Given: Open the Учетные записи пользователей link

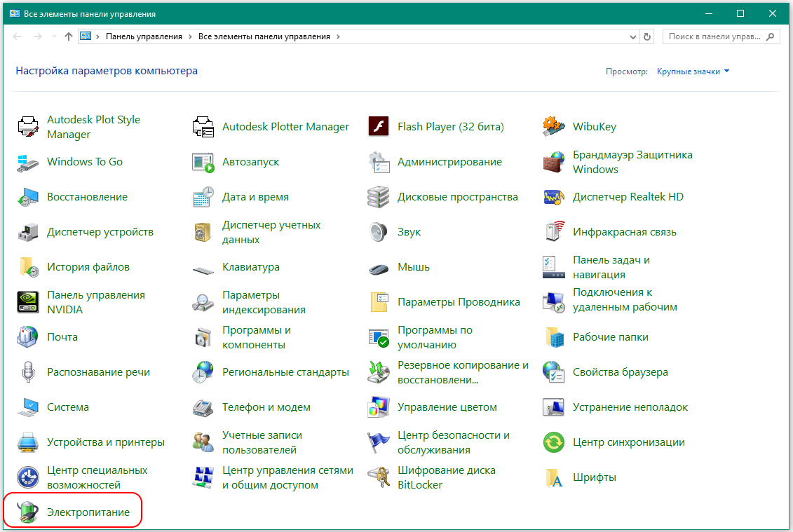Looking at the screenshot, I should coord(262,442).
